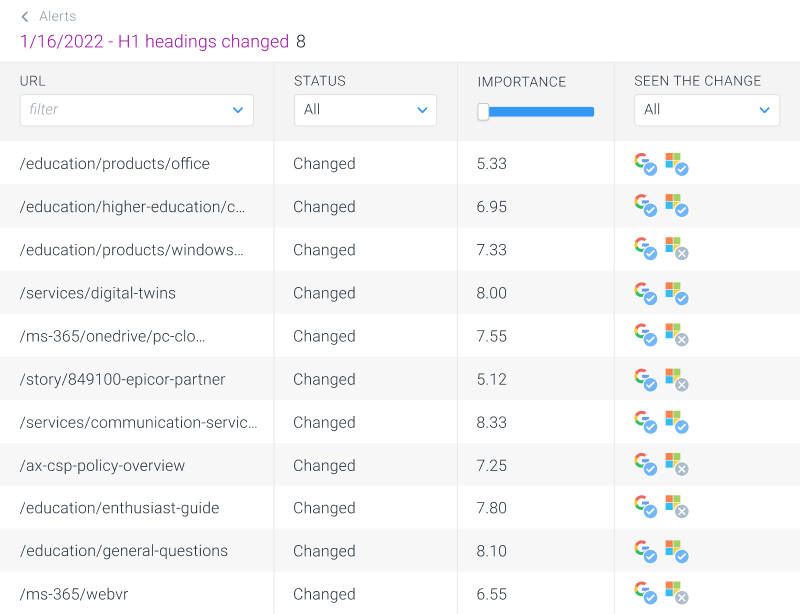
Task: Open the /education/higher-education URL link
Action: 132,207
